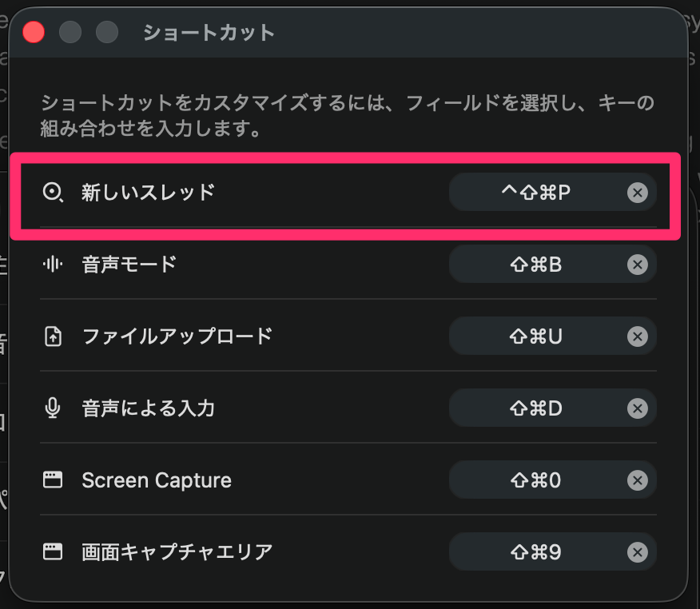Close the ショートカット window with red button
The width and height of the screenshot is (700, 609).
(x=34, y=33)
